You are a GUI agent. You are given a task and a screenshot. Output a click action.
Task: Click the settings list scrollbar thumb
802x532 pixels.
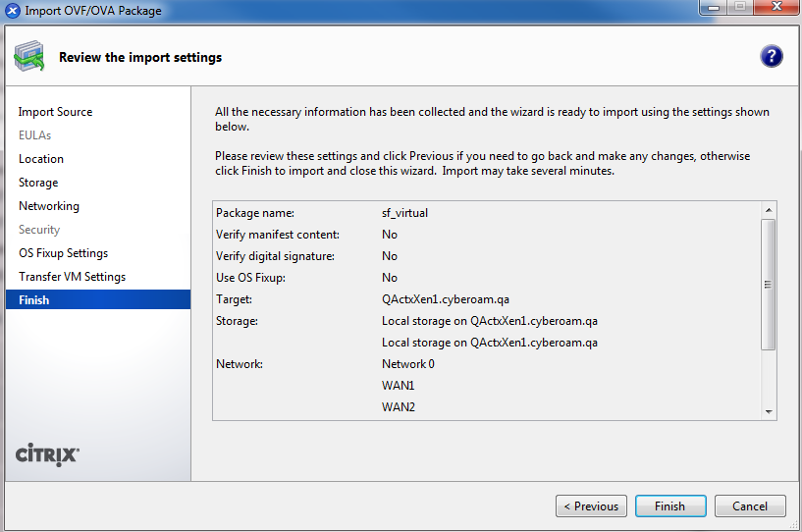coord(769,285)
